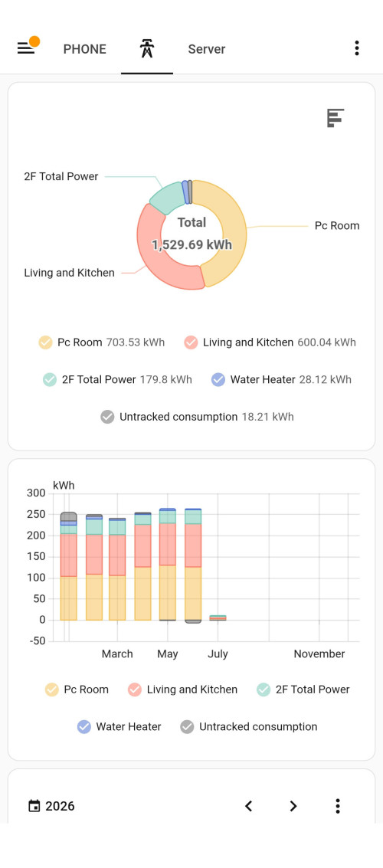Toggle Pc Room in the donut legend
This screenshot has width=383, height=868.
pyautogui.click(x=102, y=342)
